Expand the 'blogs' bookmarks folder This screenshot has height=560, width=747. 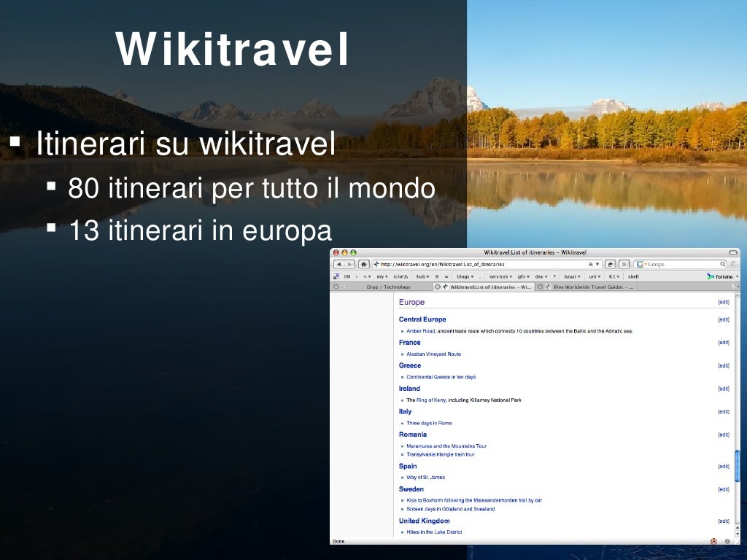click(465, 276)
